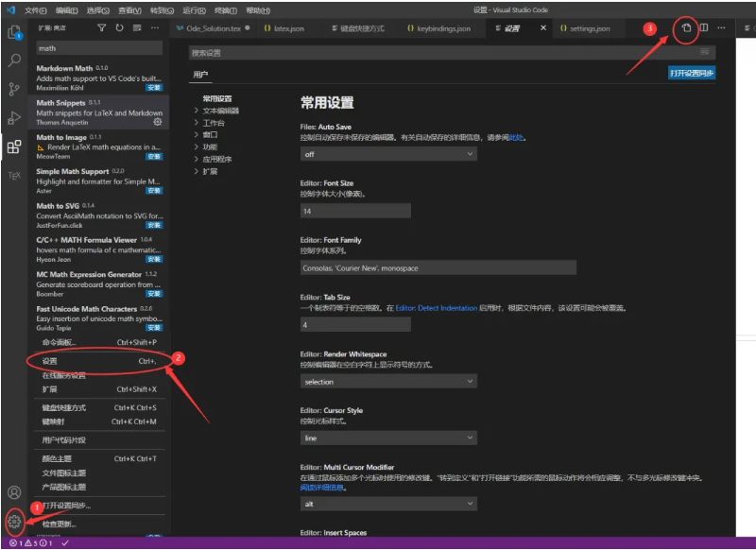
Task: Clear extensions search results icon
Action: click(137, 28)
